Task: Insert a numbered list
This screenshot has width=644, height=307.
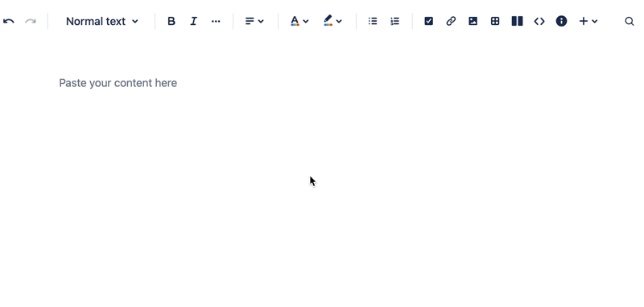Action: (394, 22)
